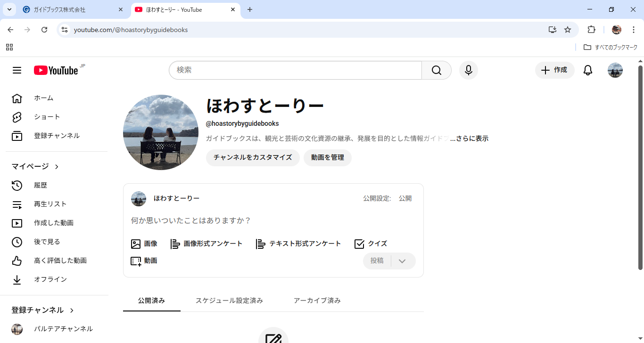Open watch History in the sidebar

pos(40,185)
